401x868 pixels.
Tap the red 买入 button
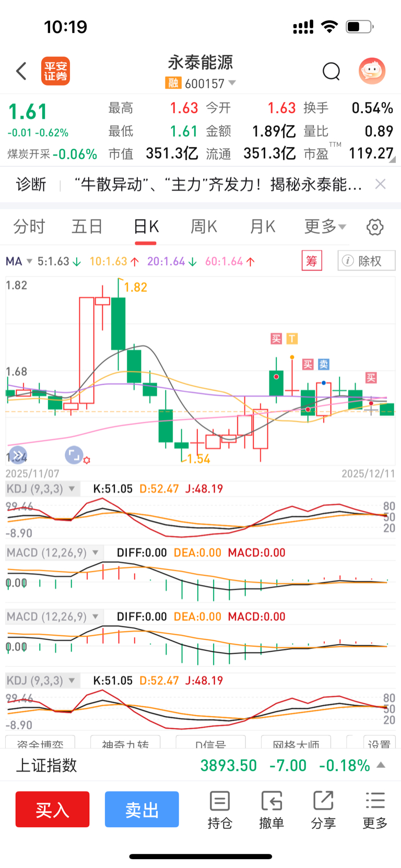coord(52,809)
